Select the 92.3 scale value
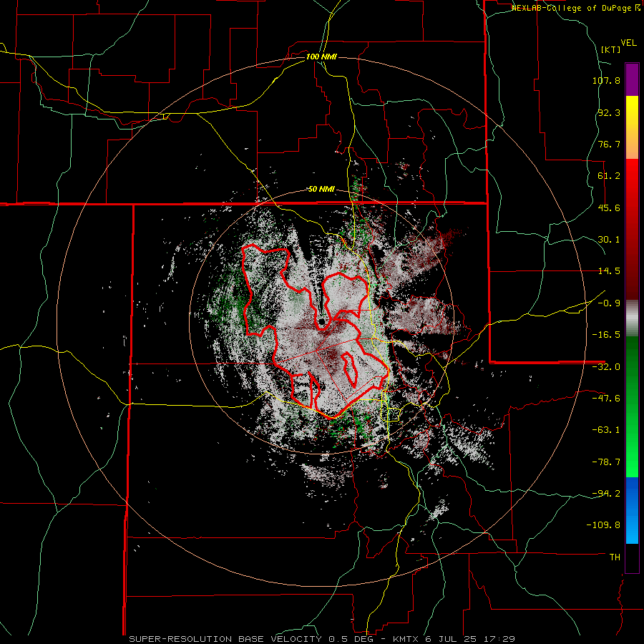Screen dimensions: 644x644 click(x=609, y=112)
